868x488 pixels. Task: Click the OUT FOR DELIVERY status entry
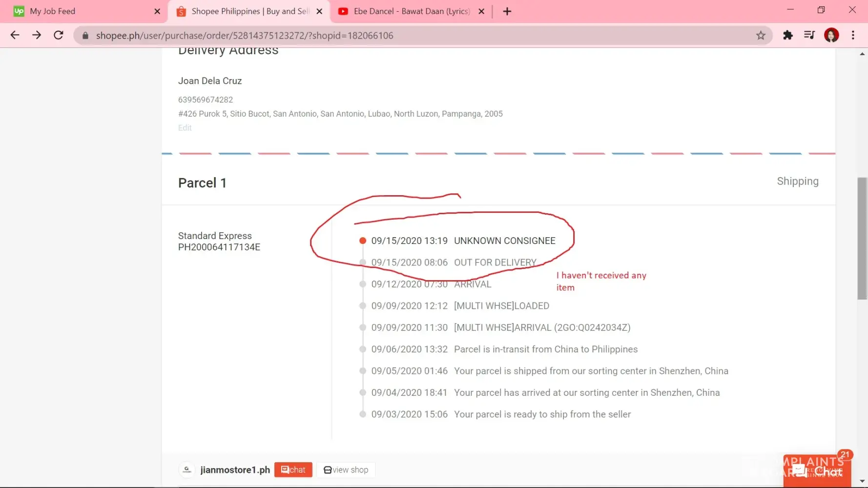(x=495, y=263)
